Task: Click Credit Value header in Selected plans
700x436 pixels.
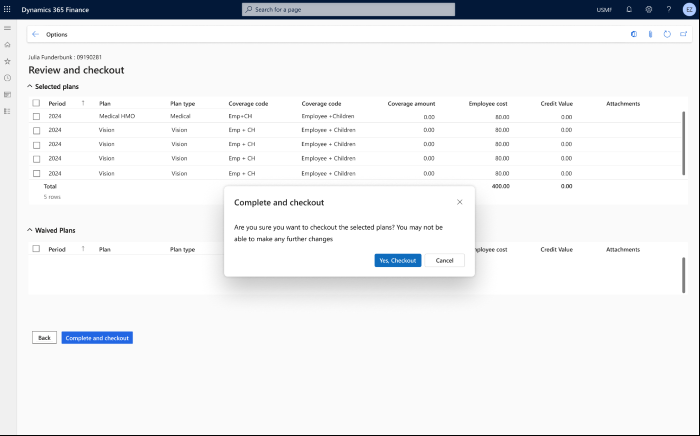Action: click(556, 104)
